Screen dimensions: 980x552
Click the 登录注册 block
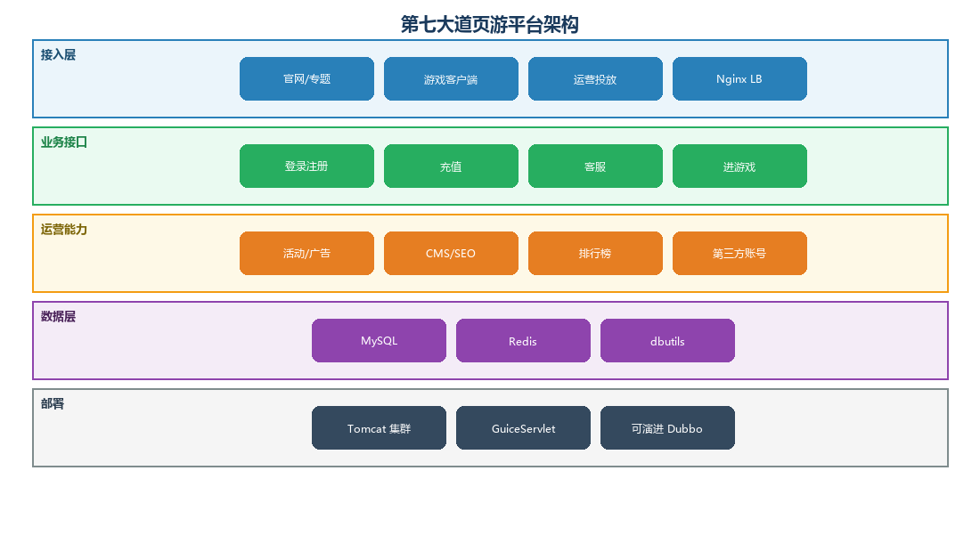[306, 166]
